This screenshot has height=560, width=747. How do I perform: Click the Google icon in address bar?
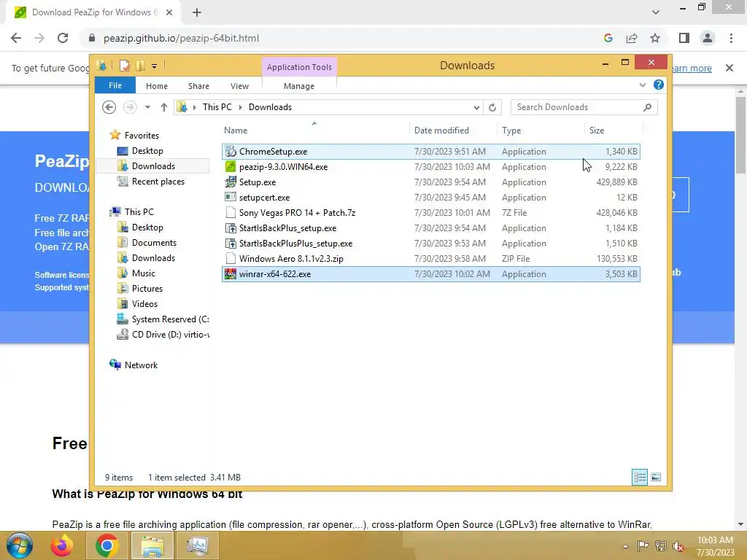coord(608,38)
